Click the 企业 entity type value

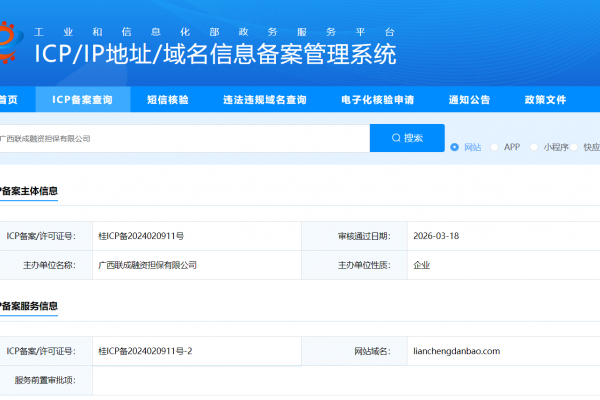click(421, 265)
